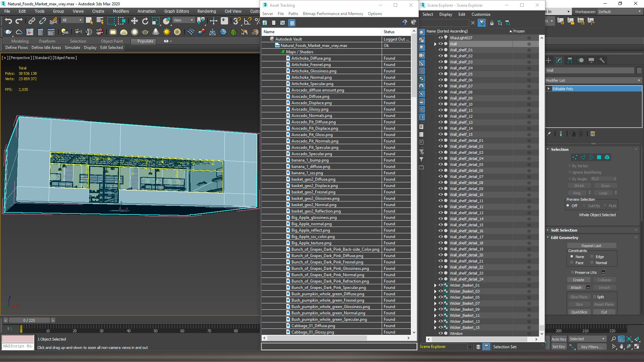Screen dimensions: 644x362
Task: Click the VRay sun light icon
Action: (166, 32)
